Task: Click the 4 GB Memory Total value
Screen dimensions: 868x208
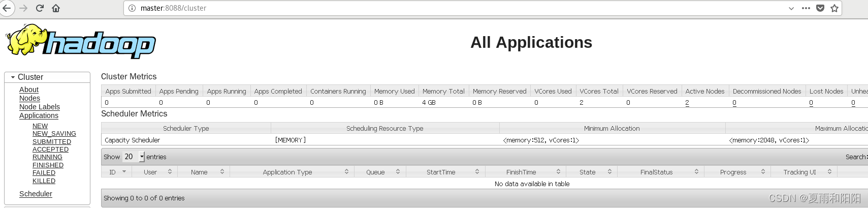Action: coord(429,103)
